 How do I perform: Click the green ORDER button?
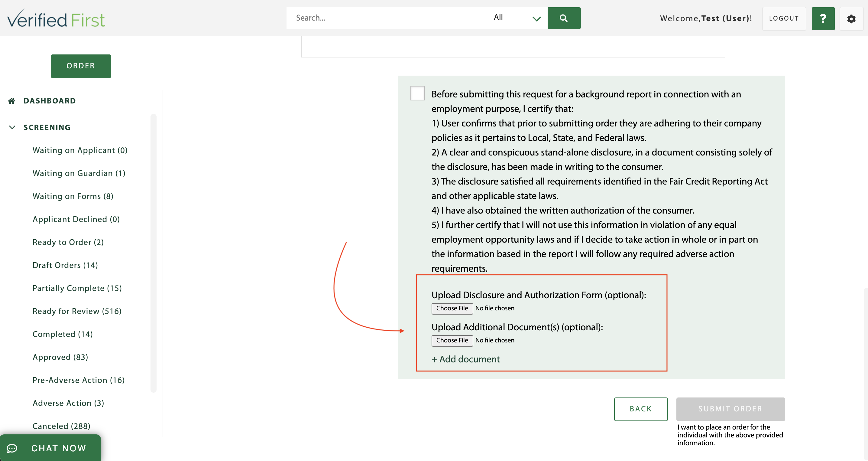81,66
